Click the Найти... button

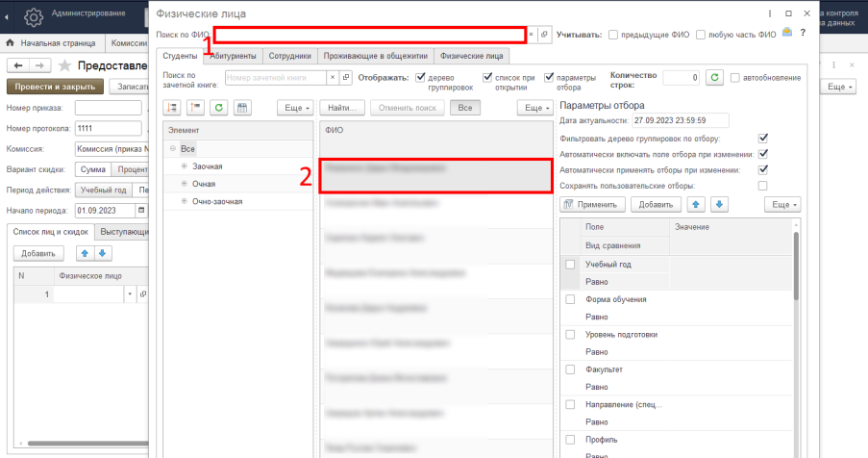[342, 108]
